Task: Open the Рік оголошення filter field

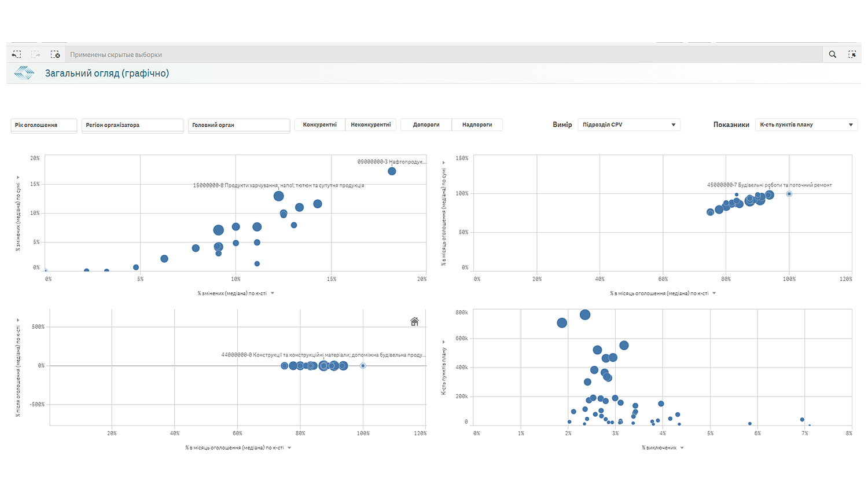Action: [43, 125]
